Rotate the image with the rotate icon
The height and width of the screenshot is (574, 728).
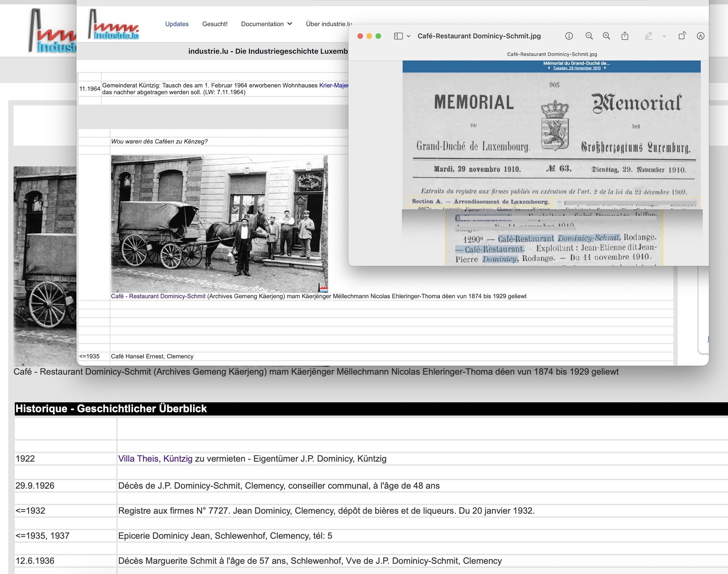[682, 36]
